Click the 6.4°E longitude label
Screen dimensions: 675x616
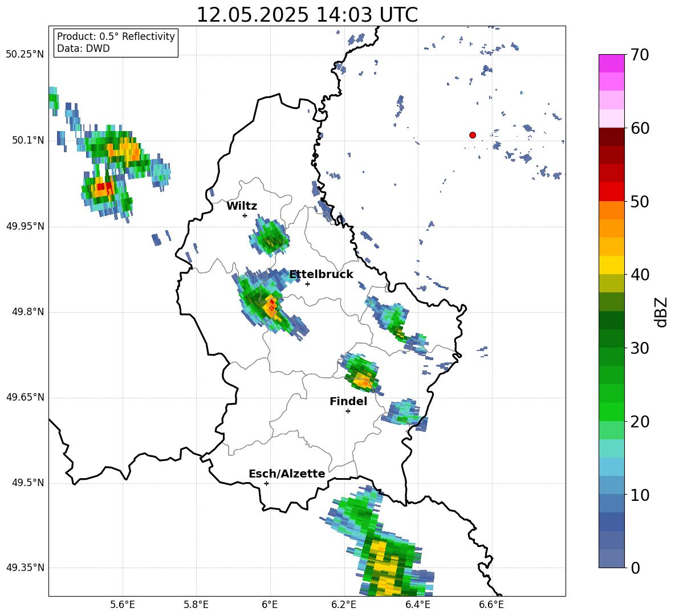click(417, 605)
